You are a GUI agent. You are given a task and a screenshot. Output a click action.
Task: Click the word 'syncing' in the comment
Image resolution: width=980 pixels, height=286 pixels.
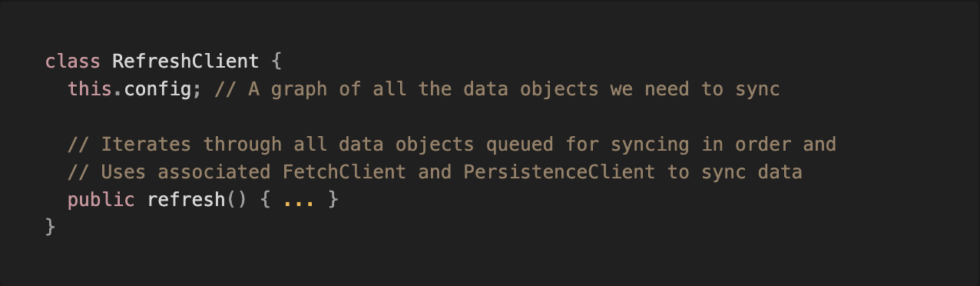tap(650, 145)
